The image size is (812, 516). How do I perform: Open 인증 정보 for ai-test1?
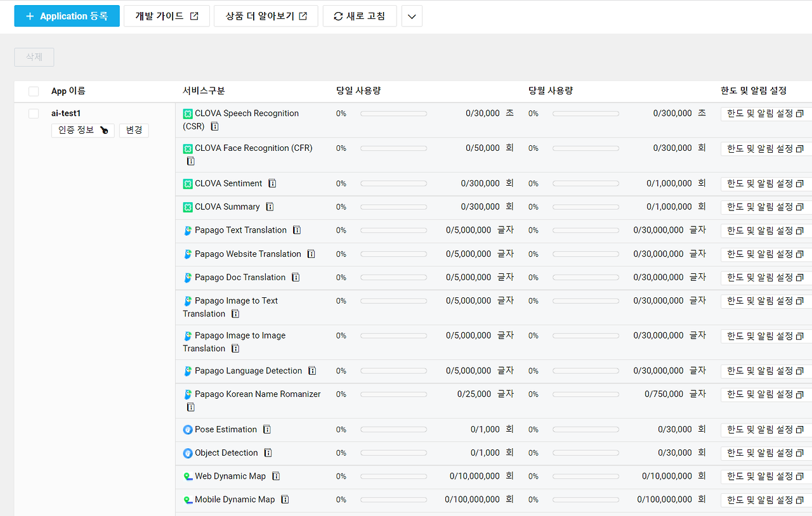tap(83, 131)
